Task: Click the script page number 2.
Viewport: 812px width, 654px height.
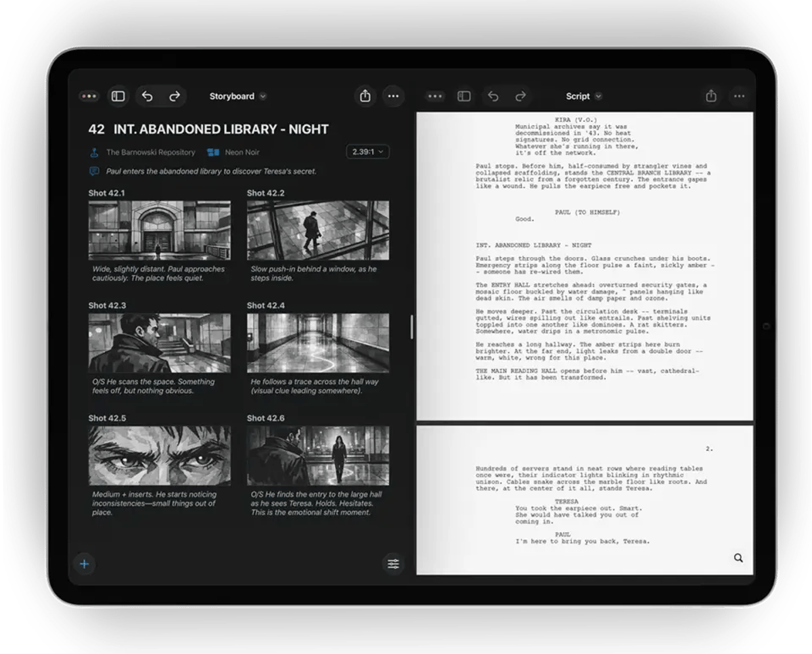Action: [709, 449]
